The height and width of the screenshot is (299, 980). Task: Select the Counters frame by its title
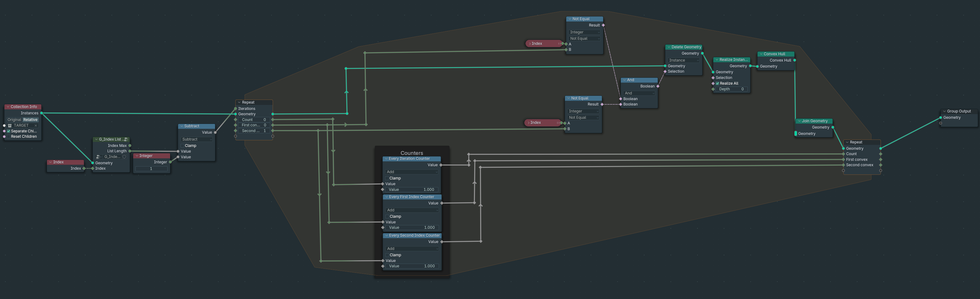(412, 153)
